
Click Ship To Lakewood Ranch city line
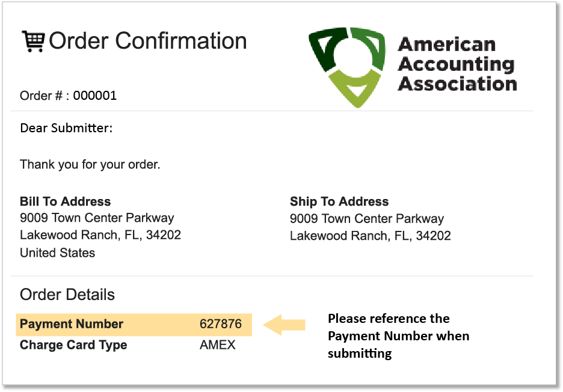click(x=371, y=236)
